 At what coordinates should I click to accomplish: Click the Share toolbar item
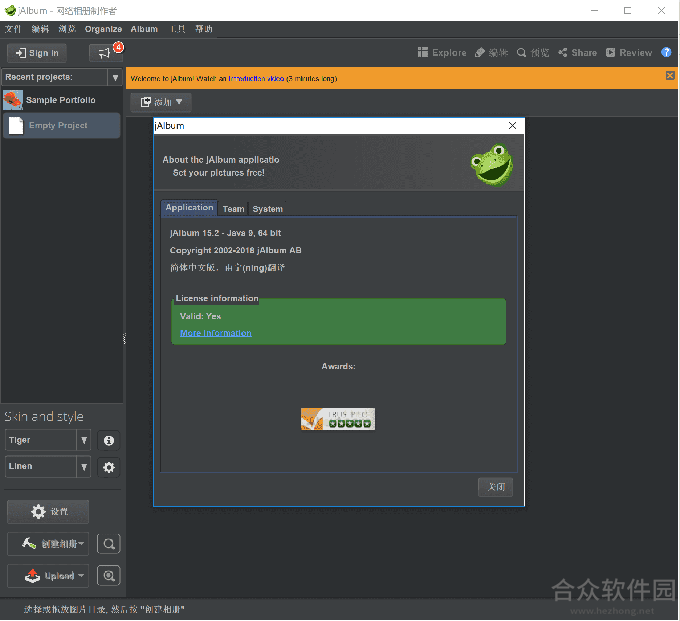point(577,52)
